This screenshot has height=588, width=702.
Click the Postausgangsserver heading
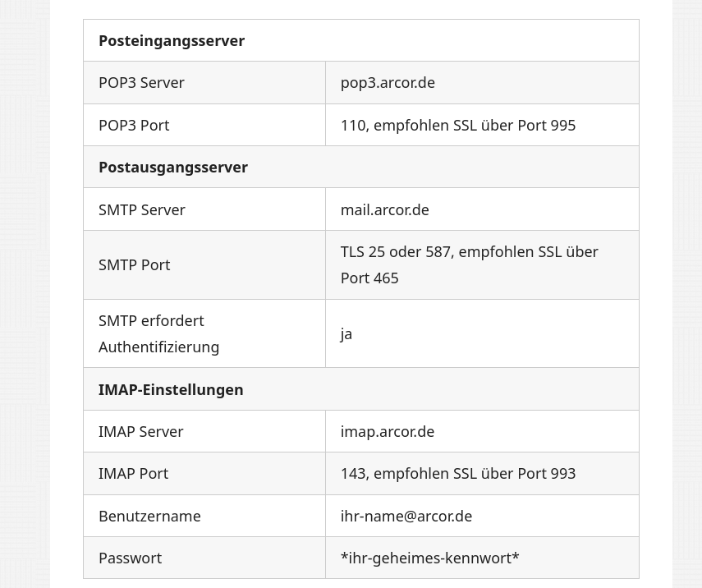point(172,168)
